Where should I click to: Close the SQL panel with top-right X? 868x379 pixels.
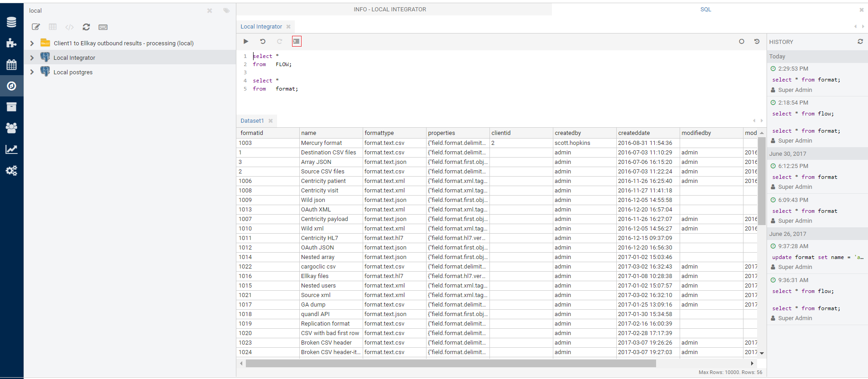coord(861,10)
